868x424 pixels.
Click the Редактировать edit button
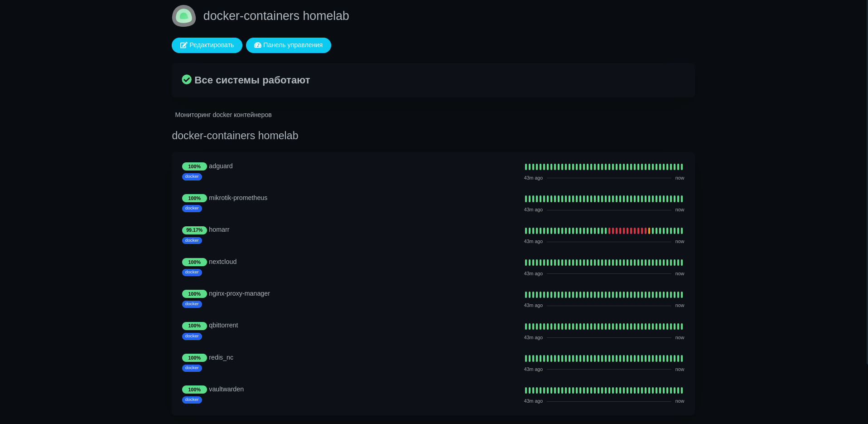click(x=207, y=45)
